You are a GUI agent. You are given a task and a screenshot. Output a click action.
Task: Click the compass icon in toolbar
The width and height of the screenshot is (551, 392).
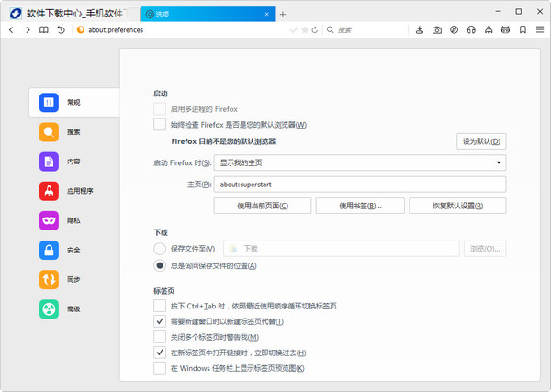coord(454,30)
